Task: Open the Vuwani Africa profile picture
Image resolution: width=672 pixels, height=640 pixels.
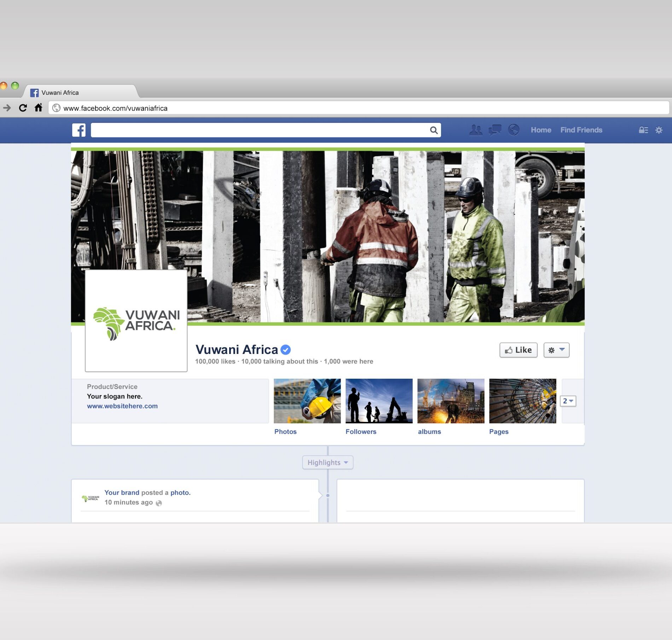Action: [136, 321]
